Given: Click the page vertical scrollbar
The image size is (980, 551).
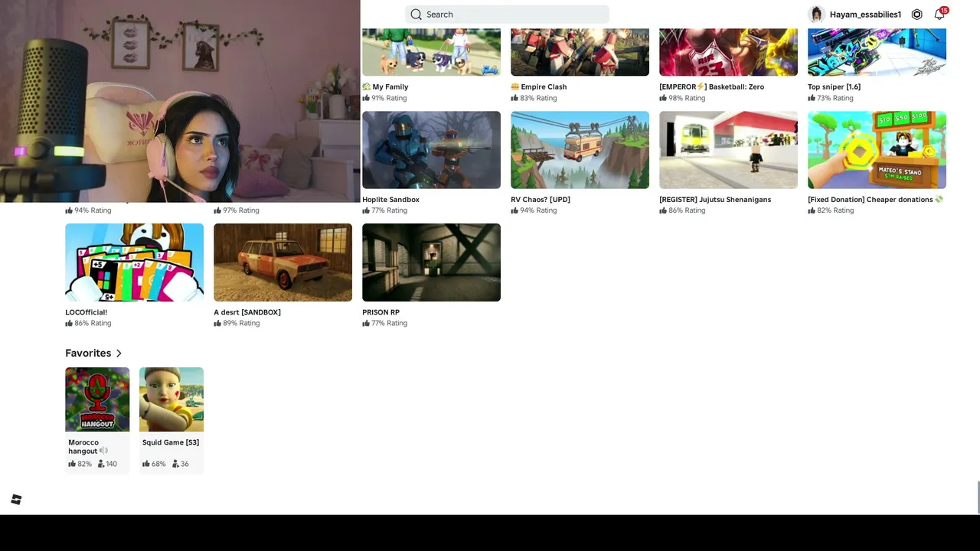Looking at the screenshot, I should 978,498.
